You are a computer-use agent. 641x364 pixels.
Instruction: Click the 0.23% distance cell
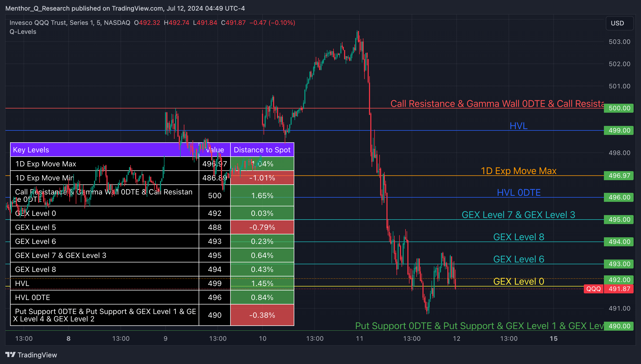pos(262,242)
